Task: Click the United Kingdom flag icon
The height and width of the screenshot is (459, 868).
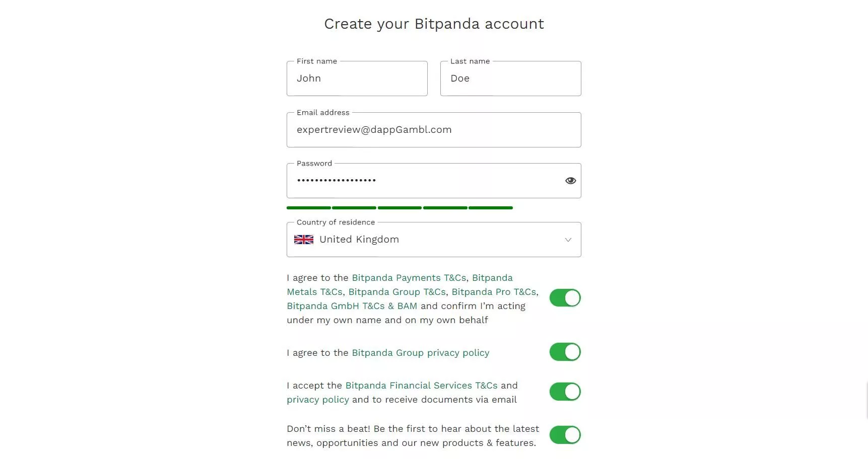Action: 304,240
